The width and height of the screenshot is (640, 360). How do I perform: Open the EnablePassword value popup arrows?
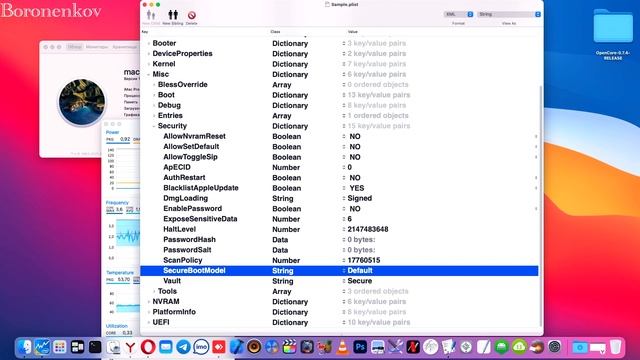point(536,209)
